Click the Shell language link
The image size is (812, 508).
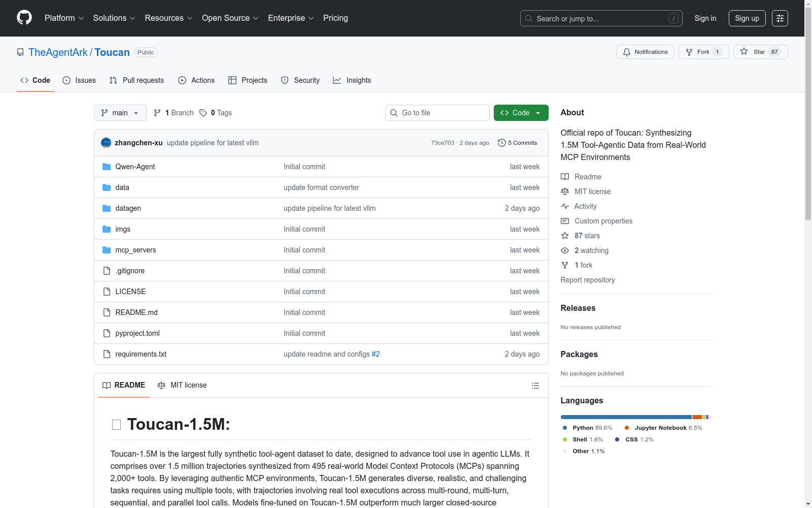pyautogui.click(x=583, y=439)
